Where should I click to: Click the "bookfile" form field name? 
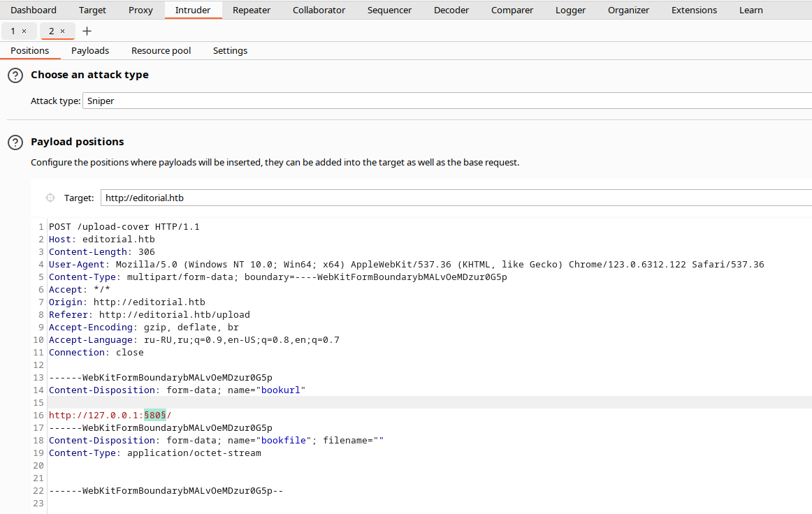click(283, 441)
